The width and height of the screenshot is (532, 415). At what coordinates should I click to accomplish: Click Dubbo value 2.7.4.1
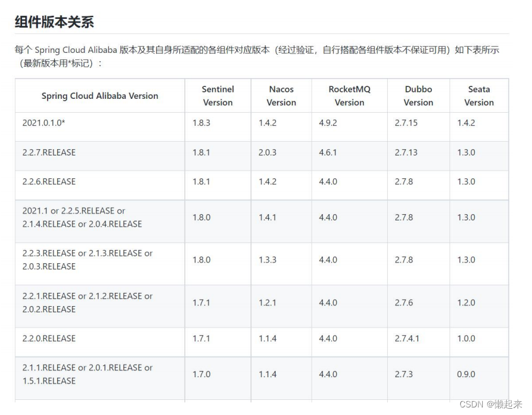(407, 338)
